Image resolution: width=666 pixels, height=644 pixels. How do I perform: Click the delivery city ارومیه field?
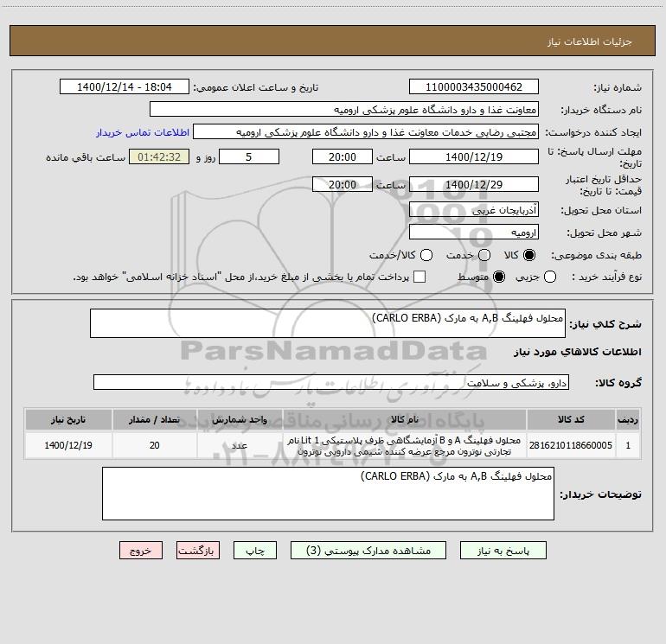474,233
